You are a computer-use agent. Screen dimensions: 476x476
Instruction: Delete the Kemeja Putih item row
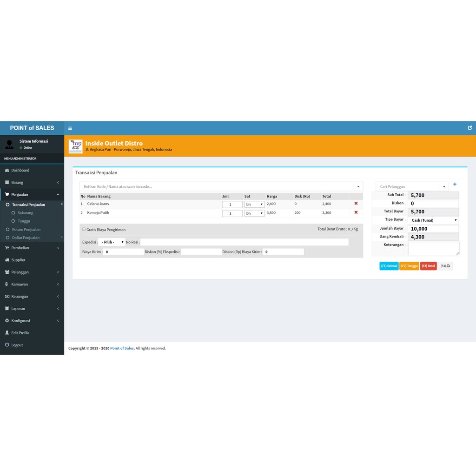coord(356,212)
